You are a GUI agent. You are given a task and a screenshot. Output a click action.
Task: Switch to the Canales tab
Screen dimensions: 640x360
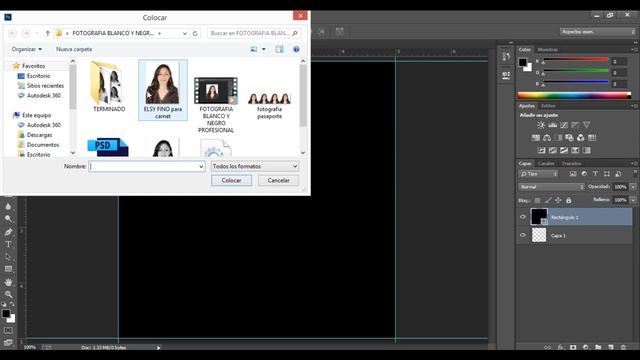pos(546,163)
